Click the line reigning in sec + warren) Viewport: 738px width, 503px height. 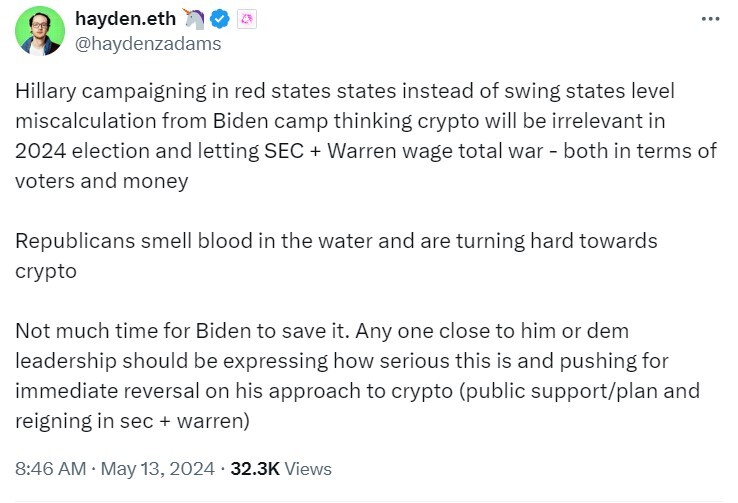[132, 421]
